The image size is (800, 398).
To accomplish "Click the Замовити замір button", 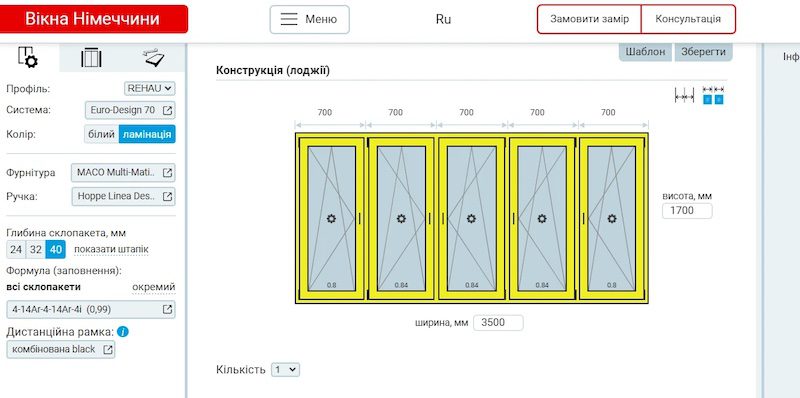I will tap(589, 19).
